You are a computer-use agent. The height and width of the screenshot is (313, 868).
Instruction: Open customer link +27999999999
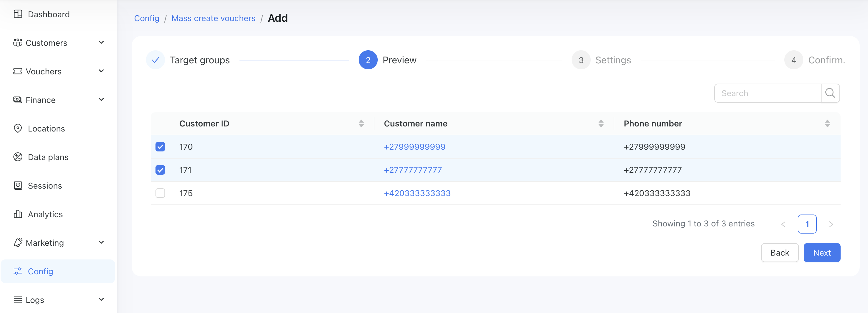(x=414, y=147)
